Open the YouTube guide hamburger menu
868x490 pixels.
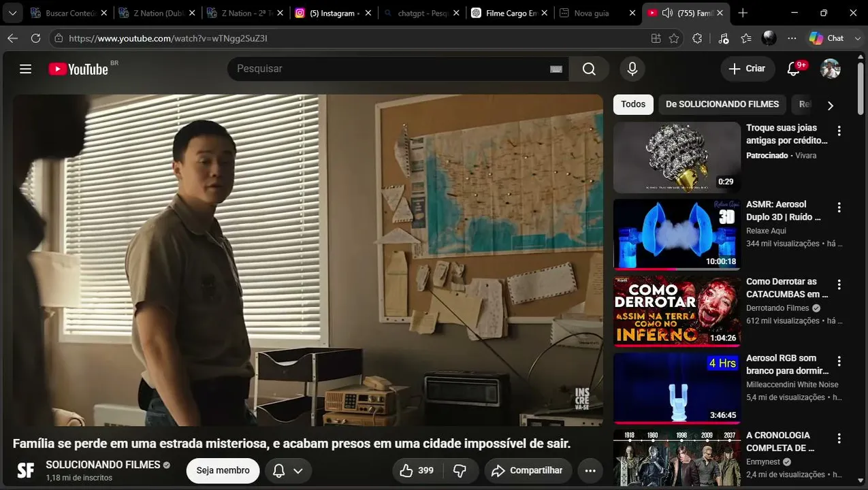click(x=26, y=69)
